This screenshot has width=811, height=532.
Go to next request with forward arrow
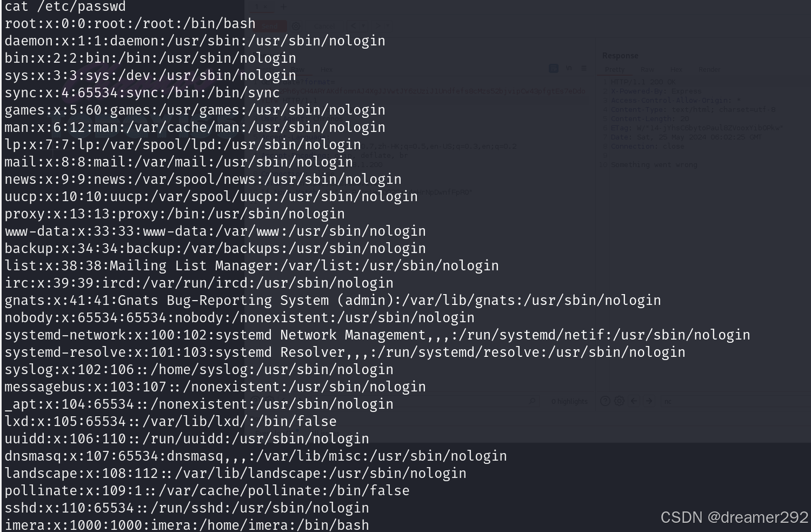[379, 26]
